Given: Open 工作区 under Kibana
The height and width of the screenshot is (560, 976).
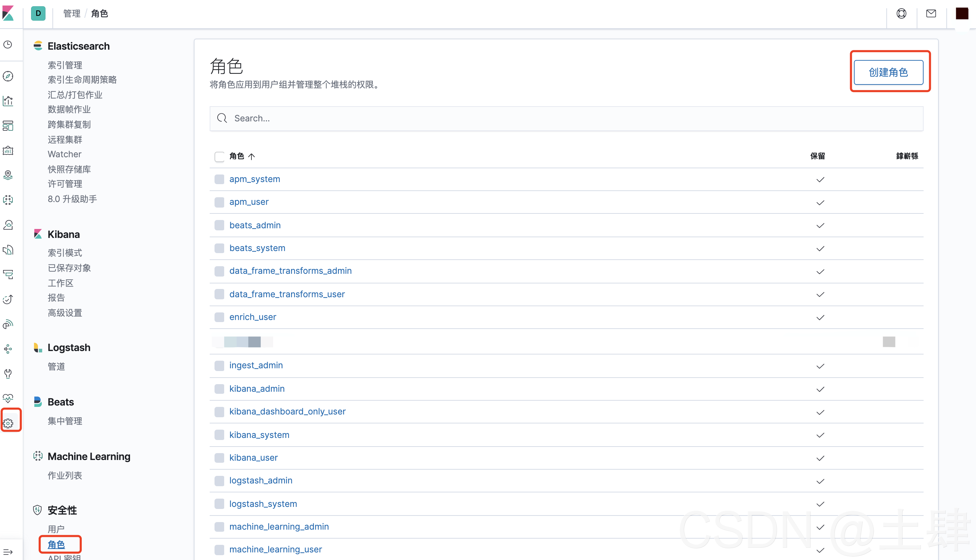Looking at the screenshot, I should click(x=60, y=283).
